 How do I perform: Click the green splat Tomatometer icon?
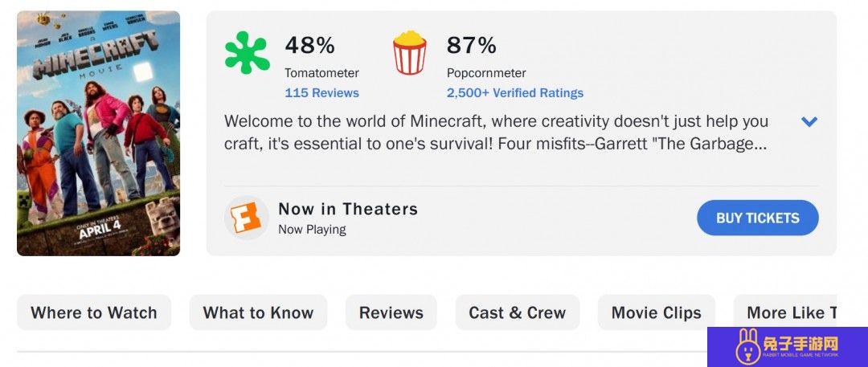pyautogui.click(x=247, y=52)
